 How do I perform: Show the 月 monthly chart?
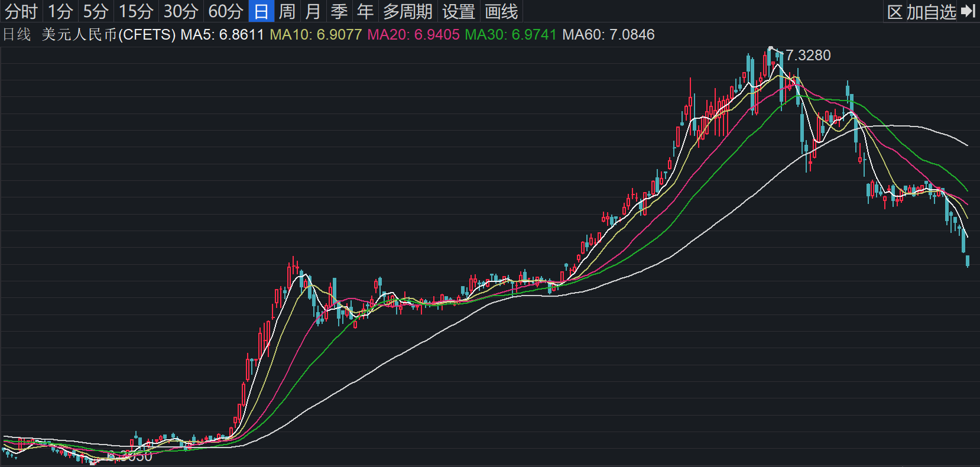tap(313, 11)
